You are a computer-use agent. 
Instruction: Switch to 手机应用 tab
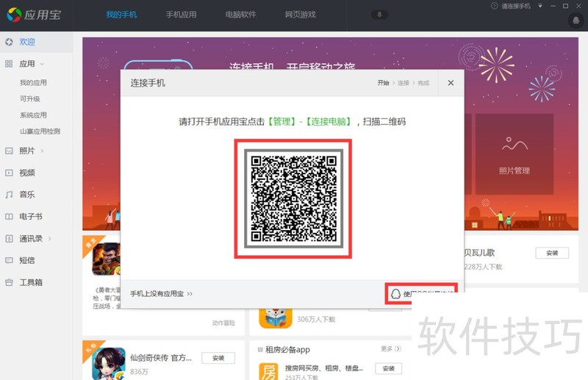point(181,15)
